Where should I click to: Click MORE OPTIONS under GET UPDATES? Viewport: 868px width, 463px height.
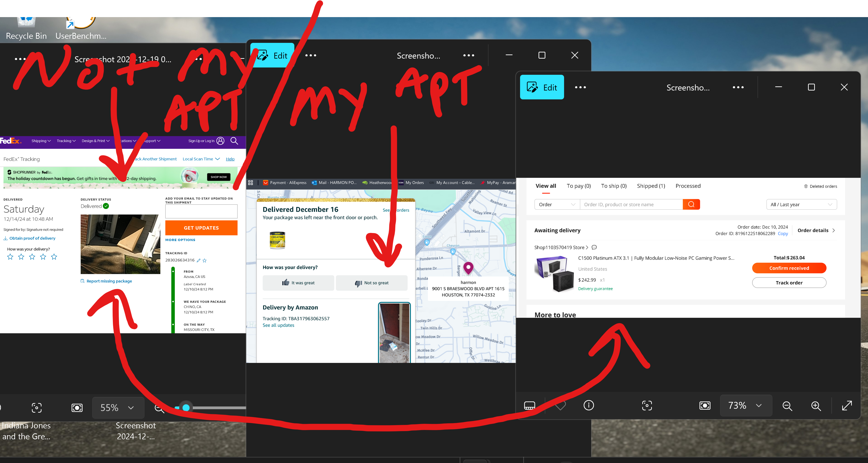click(x=180, y=240)
